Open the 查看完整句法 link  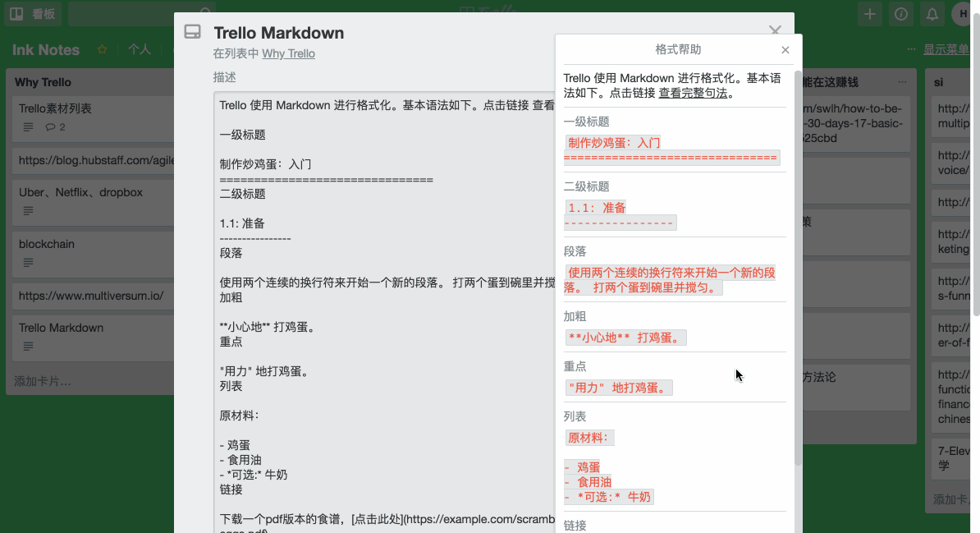click(x=693, y=93)
